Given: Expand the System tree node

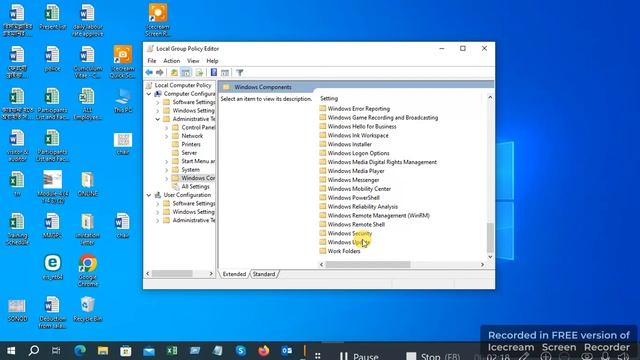Looking at the screenshot, I should click(167, 170).
